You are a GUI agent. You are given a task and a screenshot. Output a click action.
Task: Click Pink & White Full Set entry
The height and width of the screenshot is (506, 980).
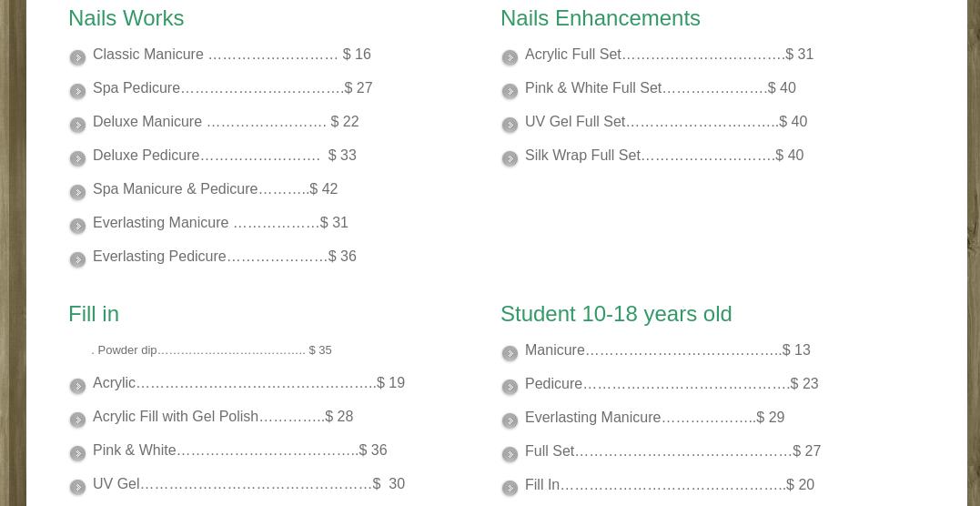(660, 88)
